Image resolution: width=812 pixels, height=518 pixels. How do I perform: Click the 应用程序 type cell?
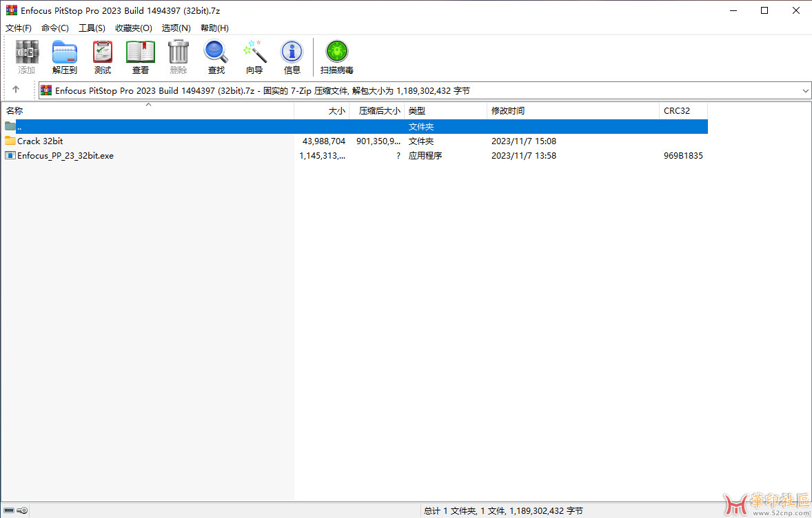[x=425, y=155]
